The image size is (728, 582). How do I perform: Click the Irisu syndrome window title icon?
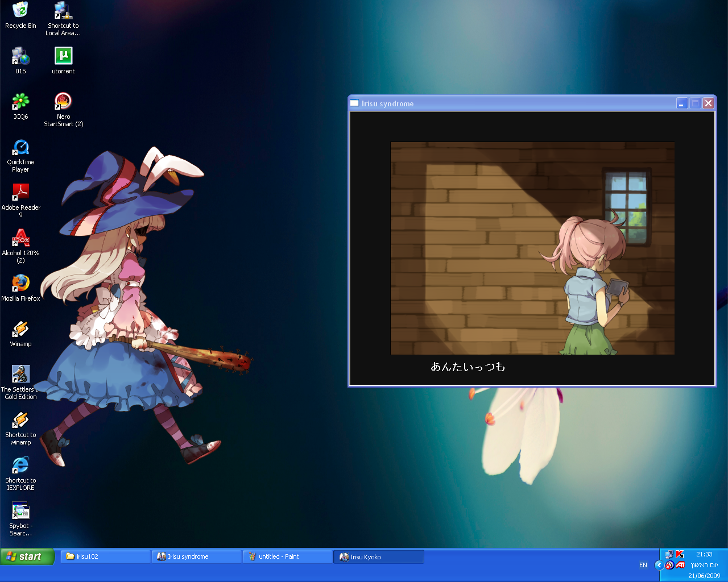click(x=354, y=103)
